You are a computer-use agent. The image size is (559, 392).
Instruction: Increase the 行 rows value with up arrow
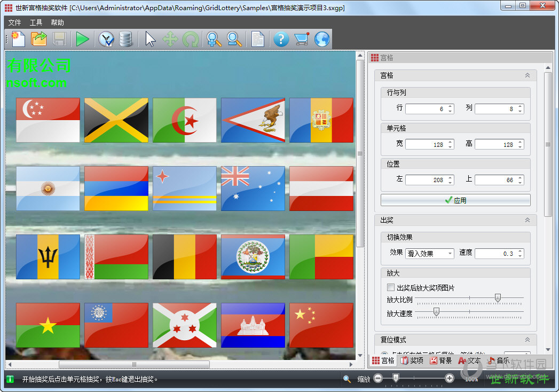click(450, 106)
